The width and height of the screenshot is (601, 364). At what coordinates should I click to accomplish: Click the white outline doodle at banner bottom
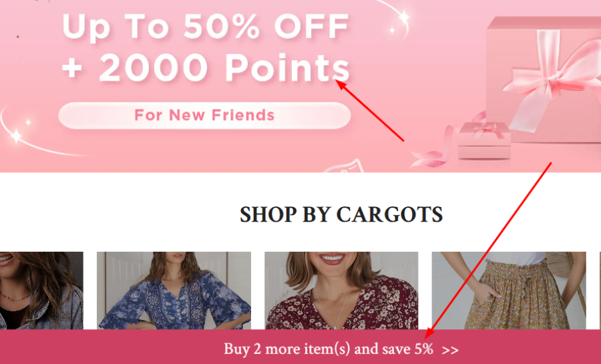click(x=344, y=166)
